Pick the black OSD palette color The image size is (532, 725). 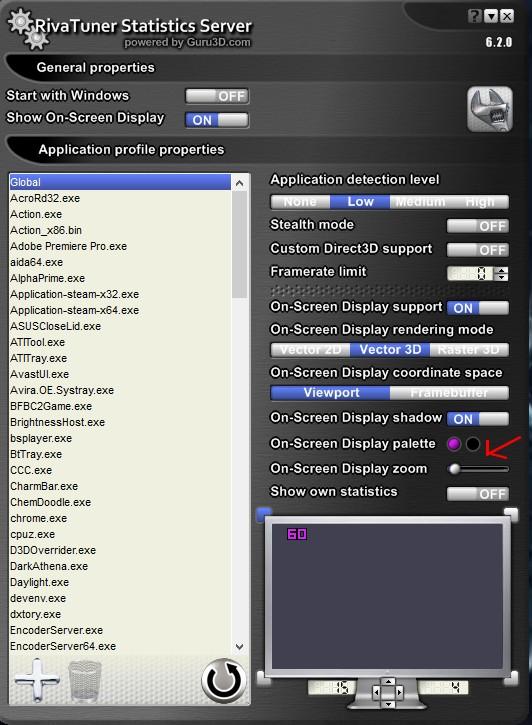click(473, 444)
